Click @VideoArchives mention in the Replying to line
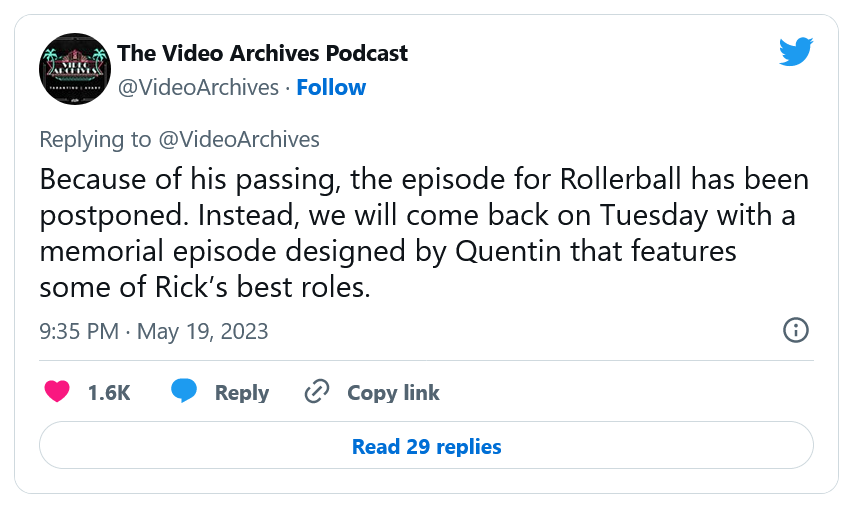Image resolution: width=850 pixels, height=505 pixels. point(239,140)
